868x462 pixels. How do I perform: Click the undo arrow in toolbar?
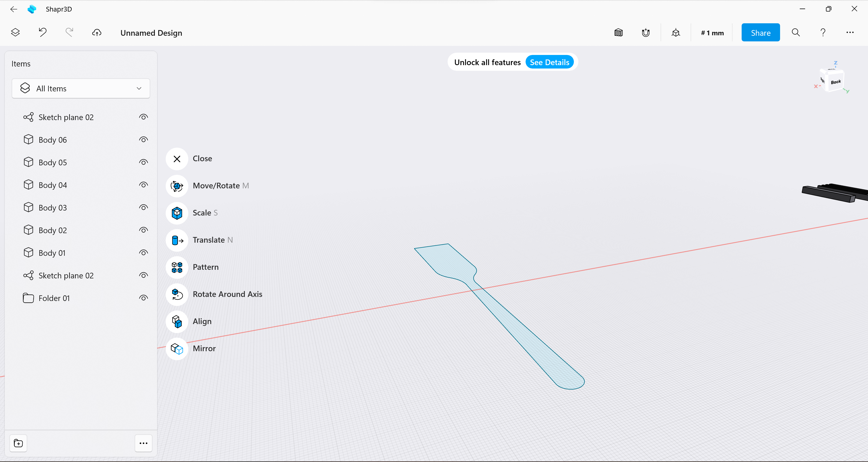click(x=42, y=33)
